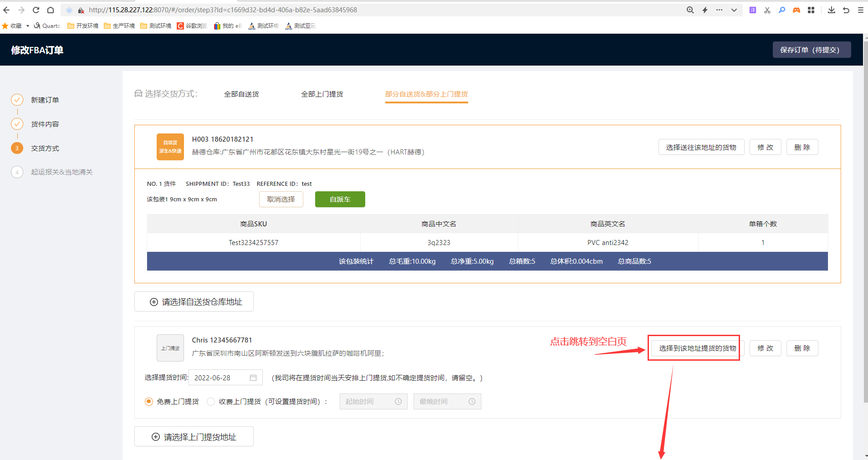Click the browser home icon

(51, 10)
